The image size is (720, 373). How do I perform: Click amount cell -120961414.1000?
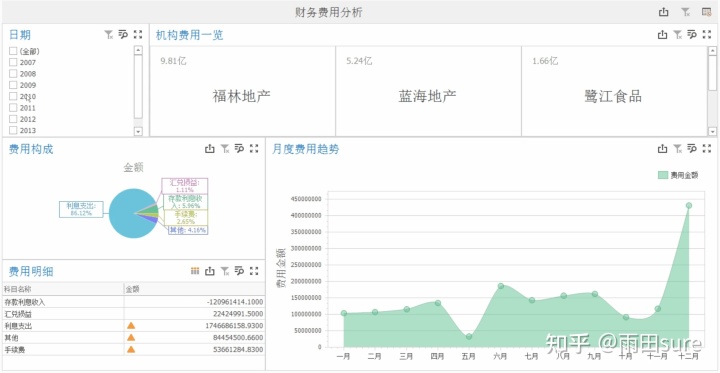pyautogui.click(x=235, y=302)
